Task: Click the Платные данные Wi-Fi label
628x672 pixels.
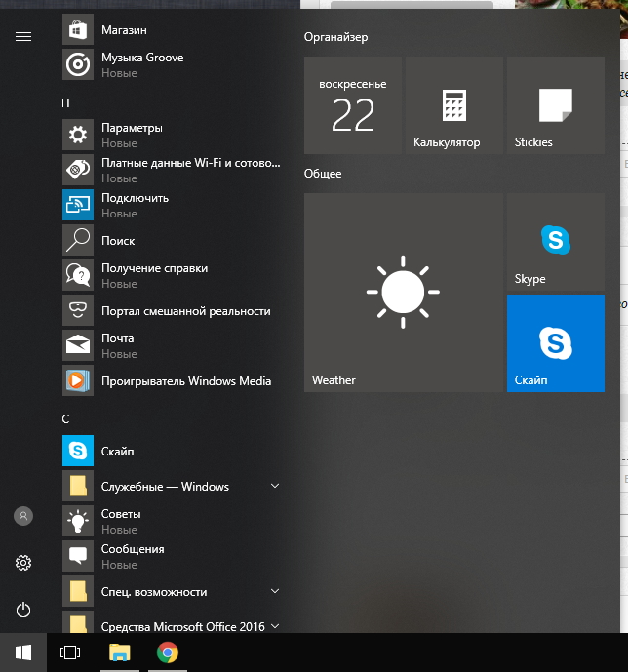Action: coord(190,163)
